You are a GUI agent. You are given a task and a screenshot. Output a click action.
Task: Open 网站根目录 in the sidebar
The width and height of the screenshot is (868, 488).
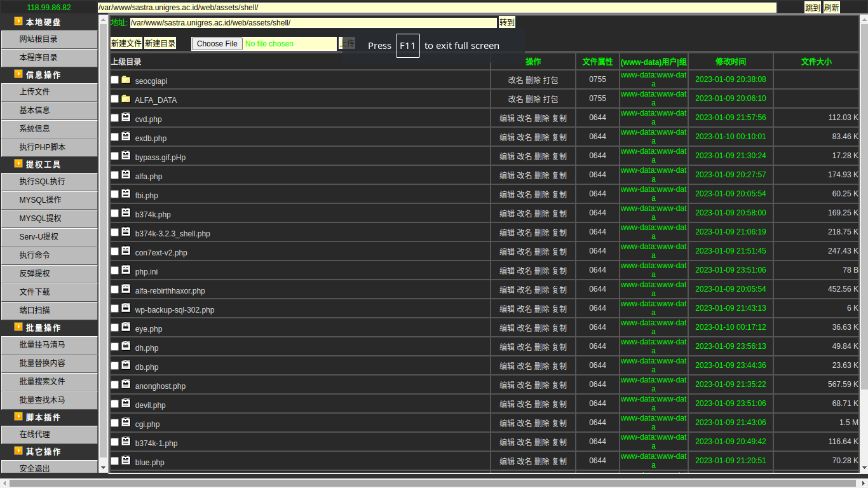49,39
